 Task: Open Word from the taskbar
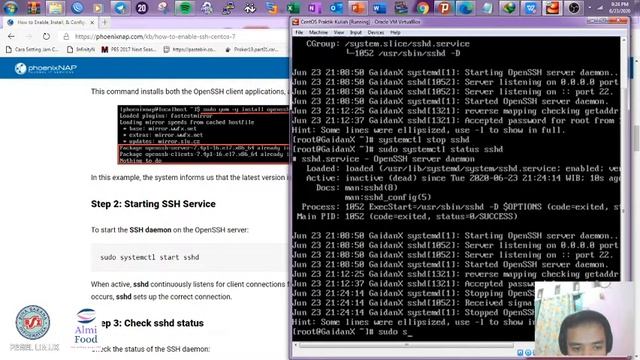click(x=379, y=8)
